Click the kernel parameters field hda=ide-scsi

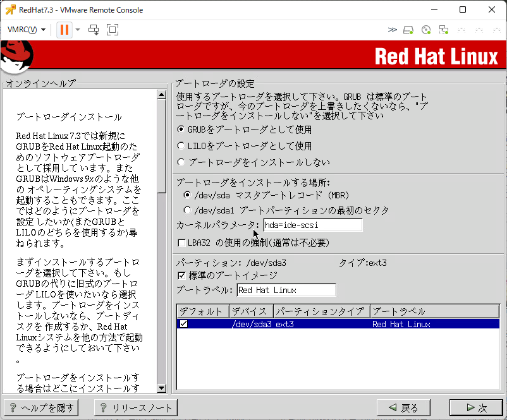click(313, 225)
